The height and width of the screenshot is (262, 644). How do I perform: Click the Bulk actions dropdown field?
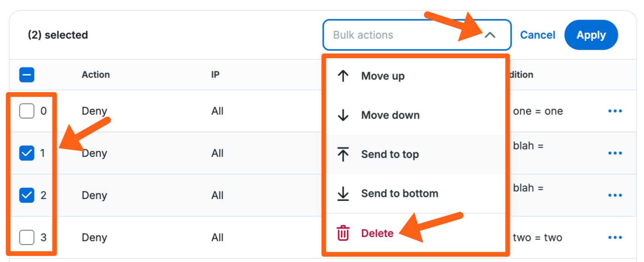[x=398, y=35]
